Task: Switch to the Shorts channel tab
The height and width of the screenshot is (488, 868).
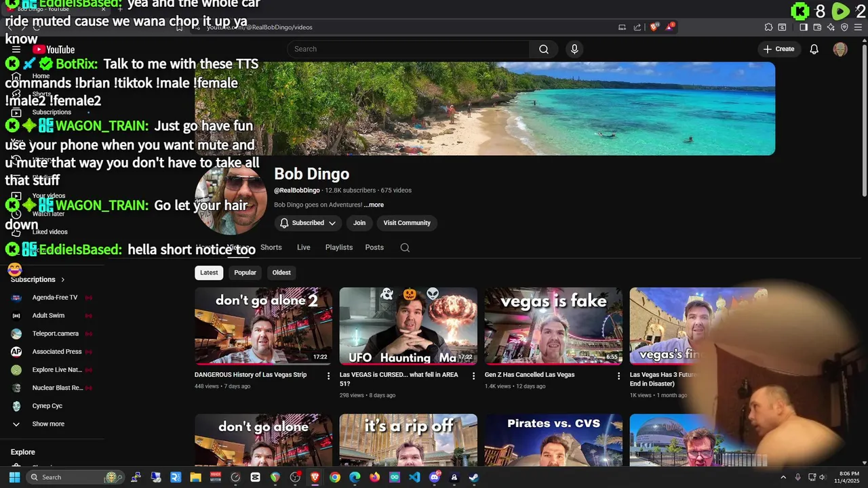Action: click(271, 247)
